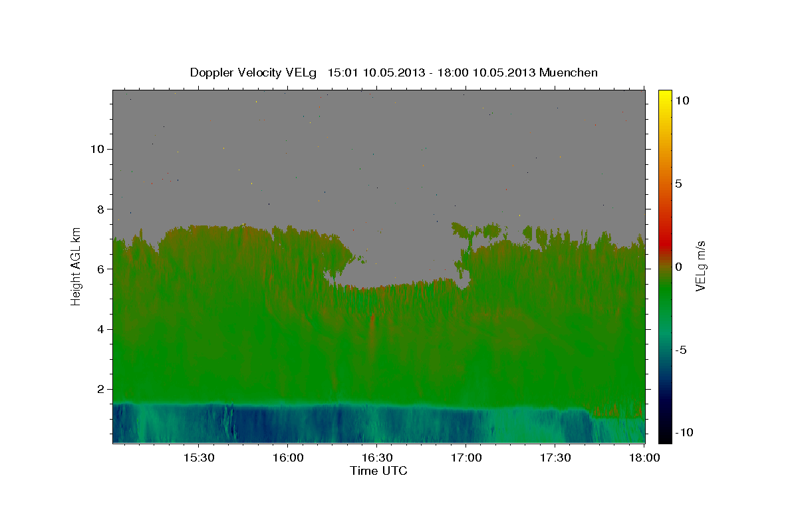Click the 15:30 time tick label
Screen dimensions: 798x532
point(198,458)
